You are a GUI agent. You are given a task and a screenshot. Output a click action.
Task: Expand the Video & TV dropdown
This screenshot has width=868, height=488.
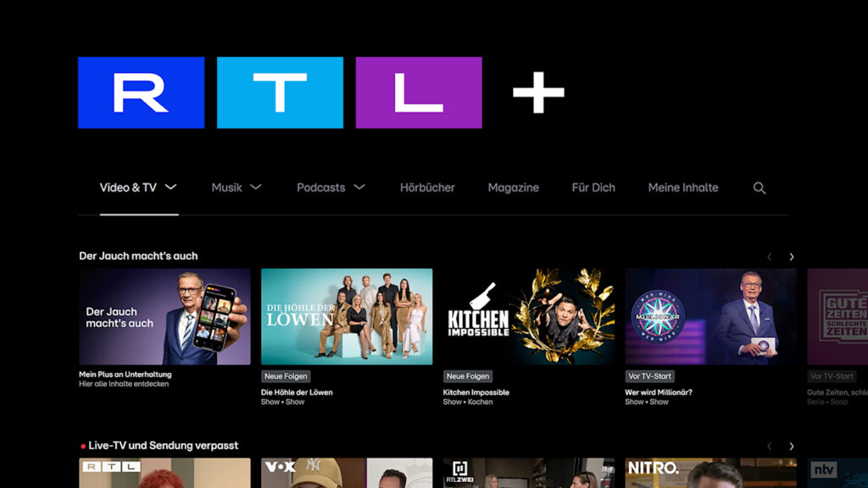coord(138,187)
